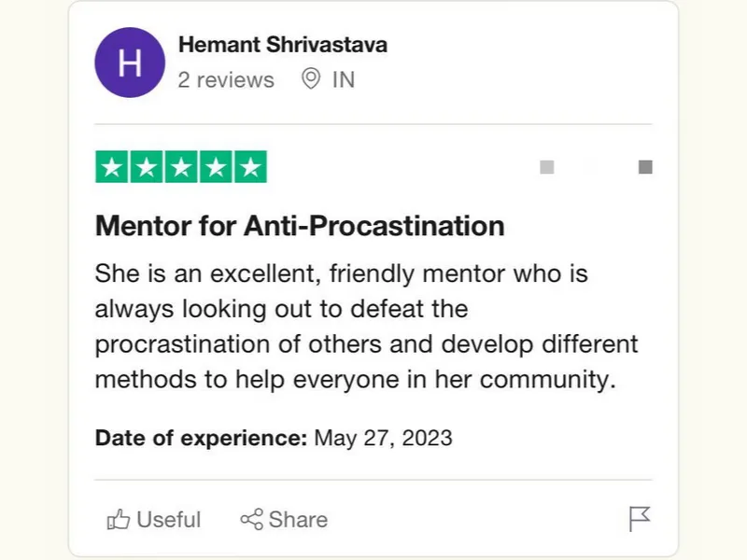
Task: Flag this review using the flag icon
Action: coord(640,519)
